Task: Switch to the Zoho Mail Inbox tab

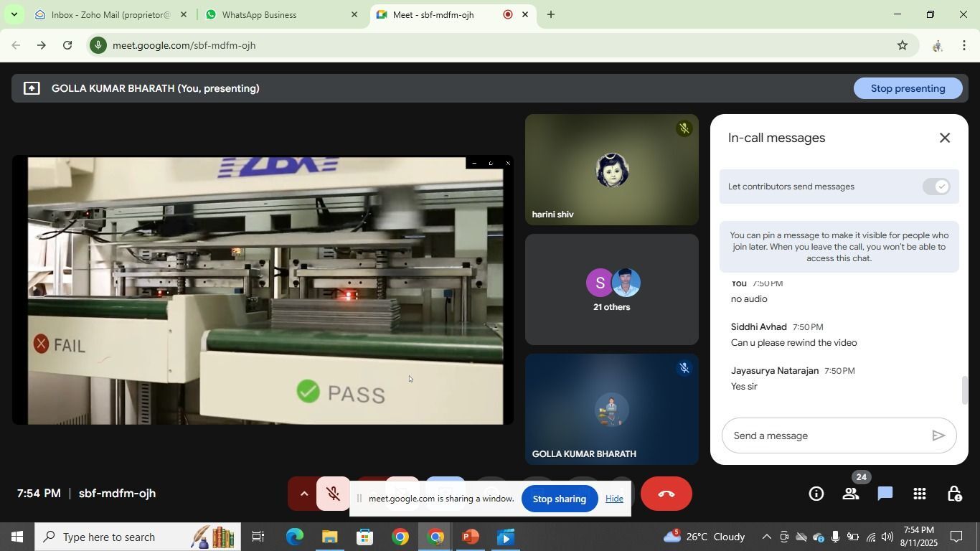Action: click(x=108, y=14)
